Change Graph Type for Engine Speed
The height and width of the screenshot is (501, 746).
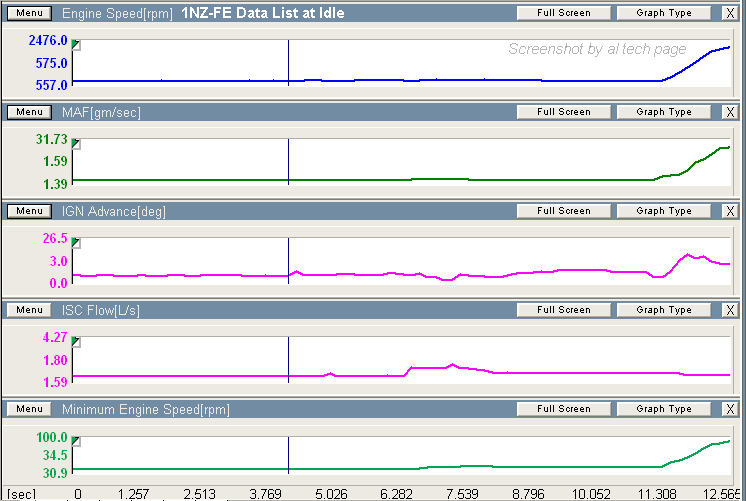coord(664,14)
